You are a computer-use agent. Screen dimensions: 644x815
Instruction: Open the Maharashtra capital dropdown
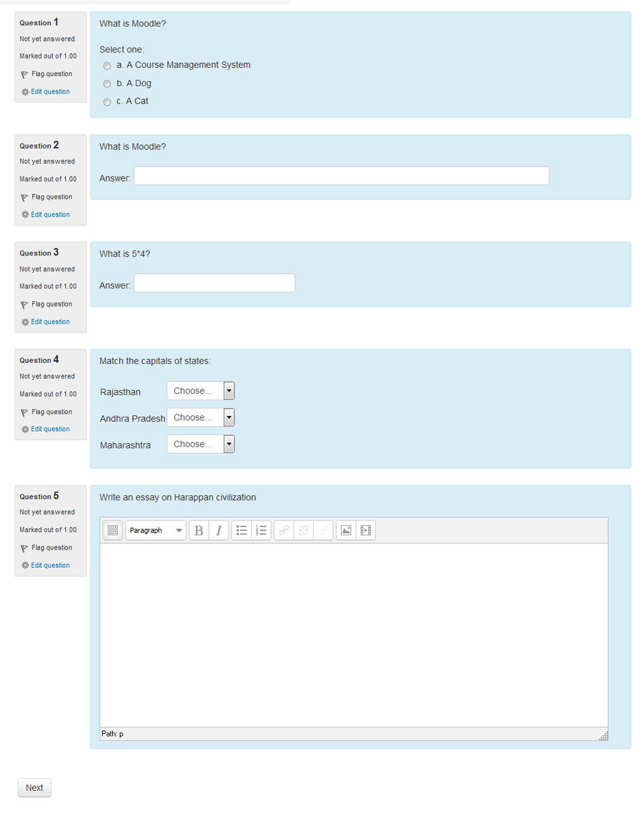pos(200,444)
